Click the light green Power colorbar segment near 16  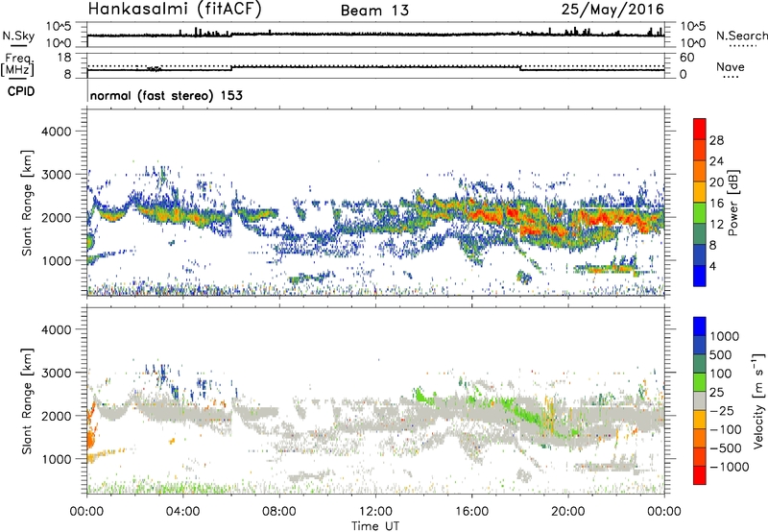click(x=700, y=213)
